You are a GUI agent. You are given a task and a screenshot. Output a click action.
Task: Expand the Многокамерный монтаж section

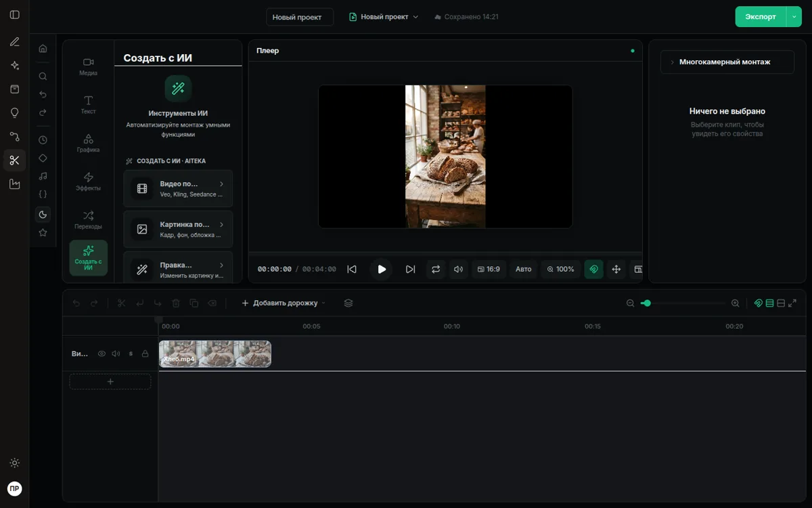727,62
